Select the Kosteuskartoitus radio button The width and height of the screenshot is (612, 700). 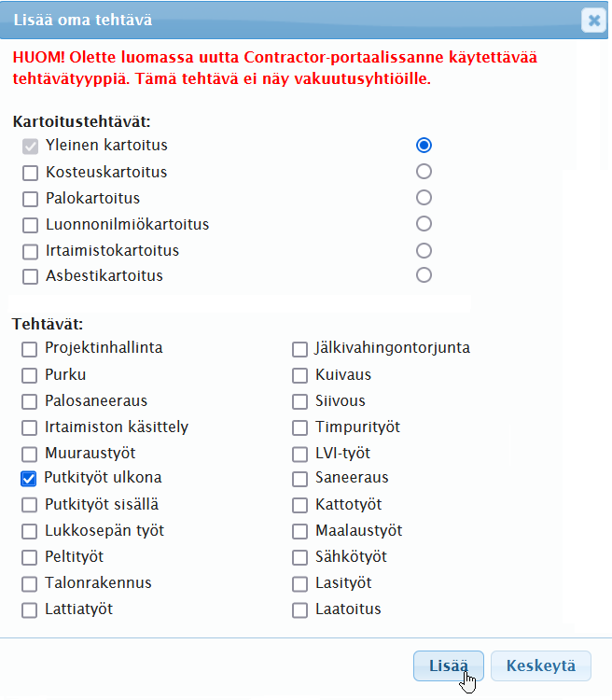click(424, 172)
